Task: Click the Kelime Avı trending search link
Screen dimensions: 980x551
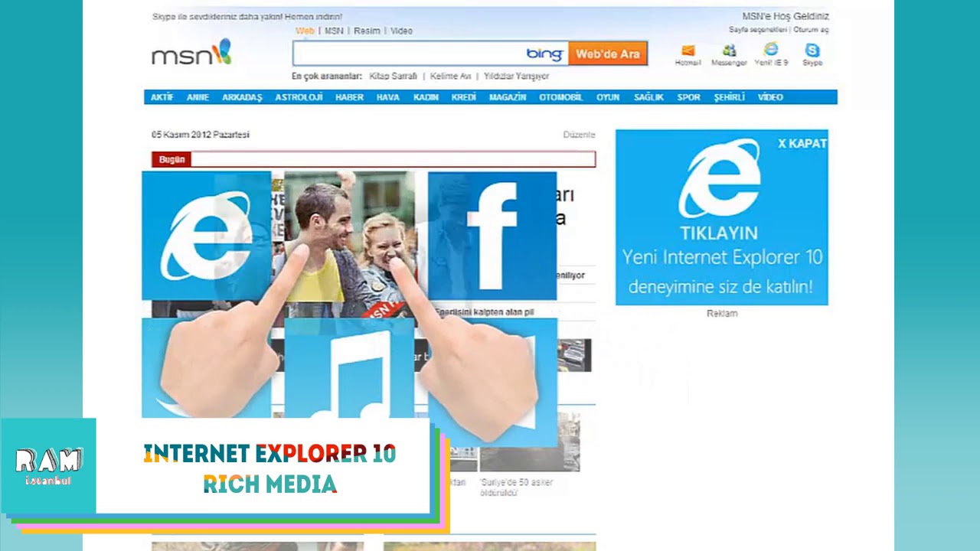Action: point(450,77)
